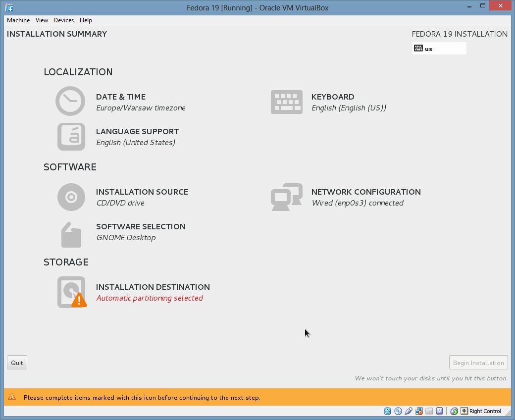Maximize the VirtualBox window

[x=482, y=5]
